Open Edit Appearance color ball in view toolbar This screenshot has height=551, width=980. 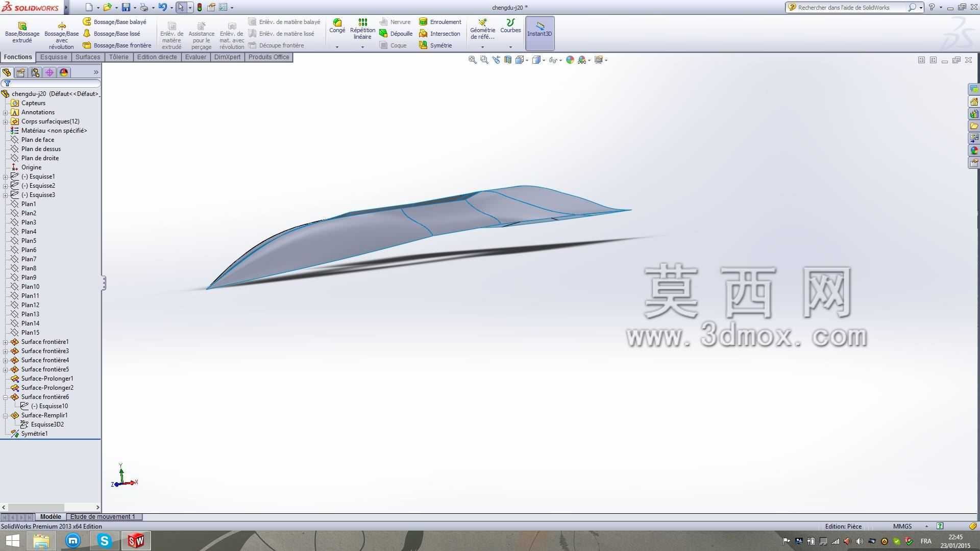(x=570, y=60)
